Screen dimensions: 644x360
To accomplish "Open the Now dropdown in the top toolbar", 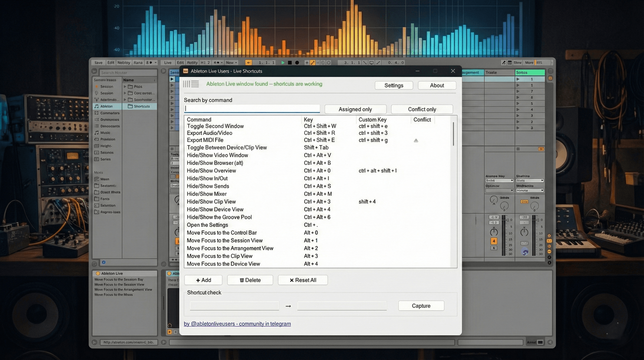I will (x=231, y=63).
